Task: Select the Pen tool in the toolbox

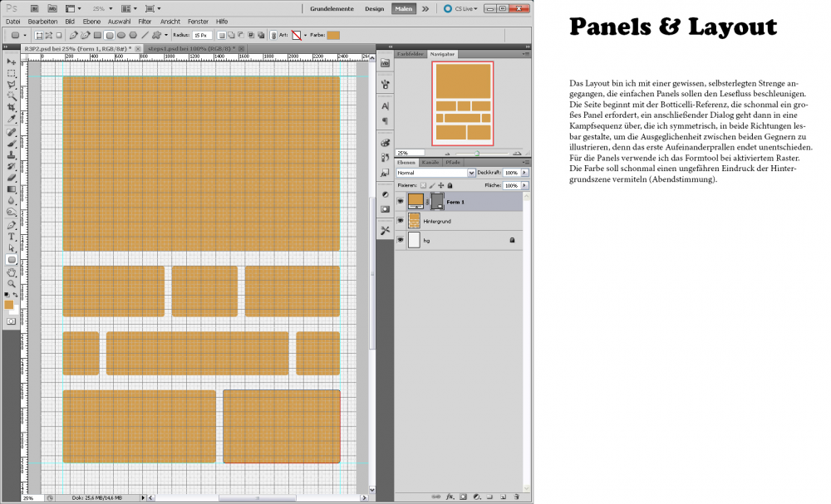Action: pyautogui.click(x=11, y=225)
